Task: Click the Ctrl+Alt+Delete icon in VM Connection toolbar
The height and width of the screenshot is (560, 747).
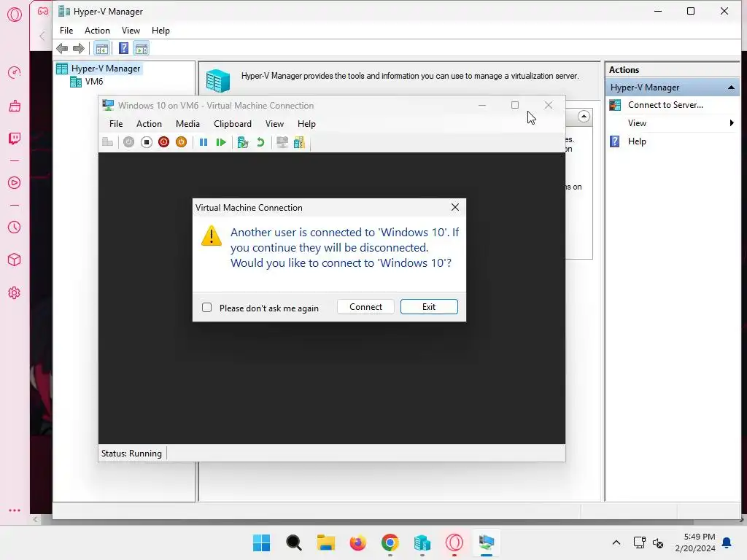Action: tap(108, 142)
